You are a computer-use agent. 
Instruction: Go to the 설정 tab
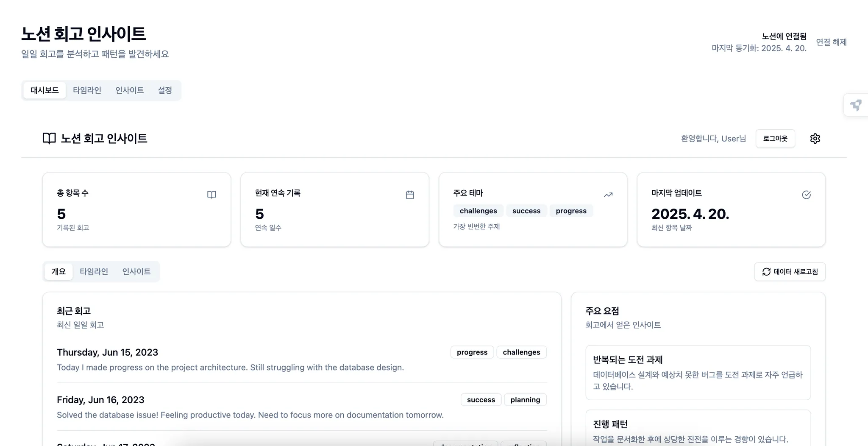click(x=165, y=90)
